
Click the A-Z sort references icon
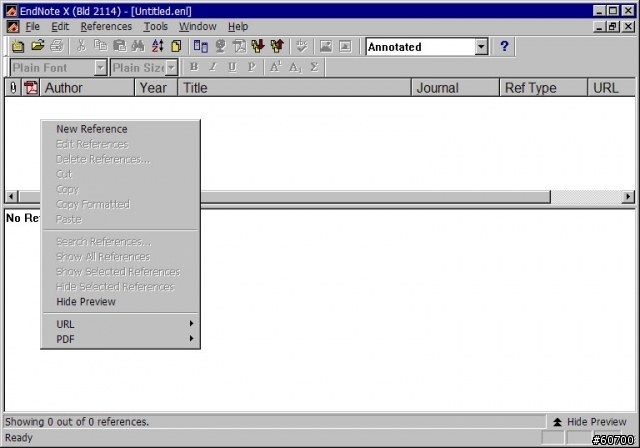tap(158, 46)
